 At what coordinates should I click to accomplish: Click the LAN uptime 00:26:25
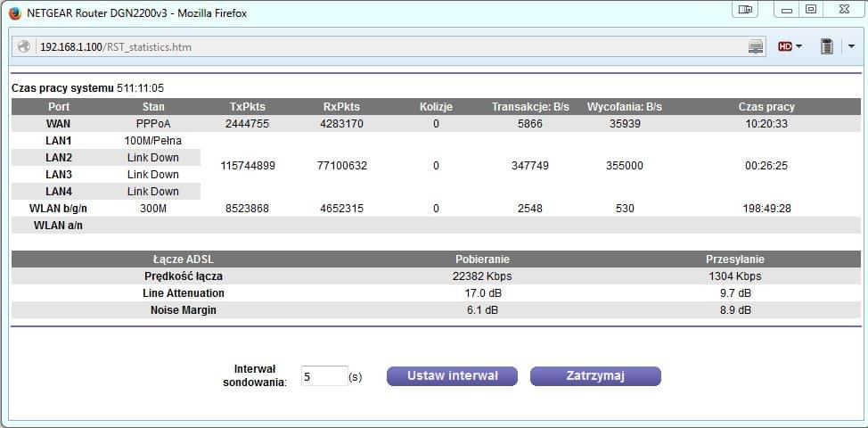(766, 166)
